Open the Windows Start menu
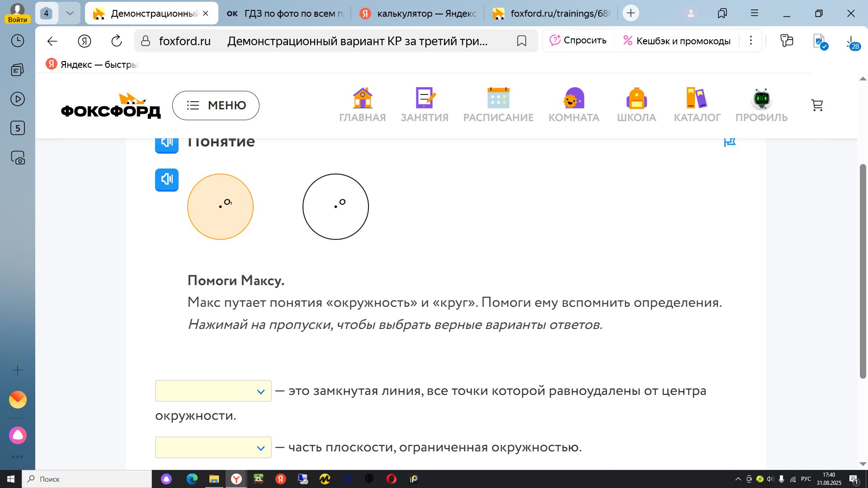The height and width of the screenshot is (488, 868). (11, 479)
